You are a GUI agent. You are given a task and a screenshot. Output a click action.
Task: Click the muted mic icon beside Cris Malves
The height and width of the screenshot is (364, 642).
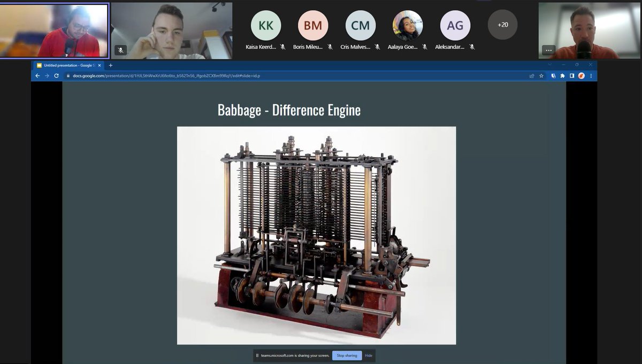pos(377,47)
